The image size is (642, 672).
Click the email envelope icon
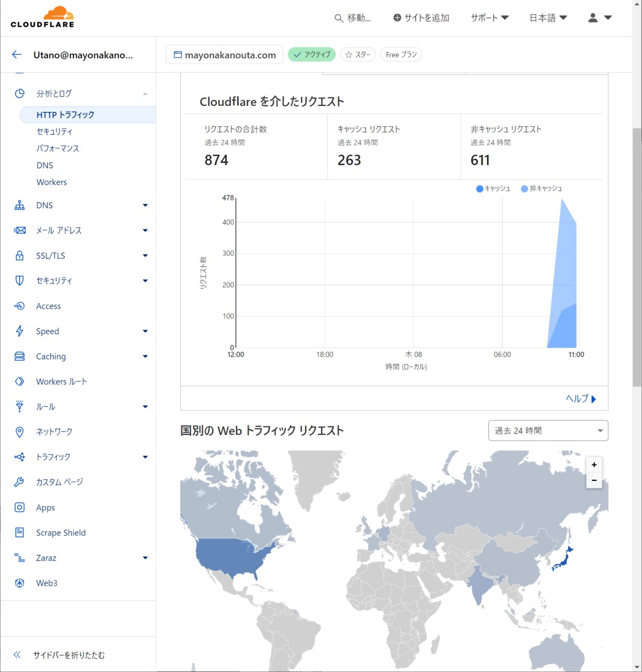(x=20, y=231)
